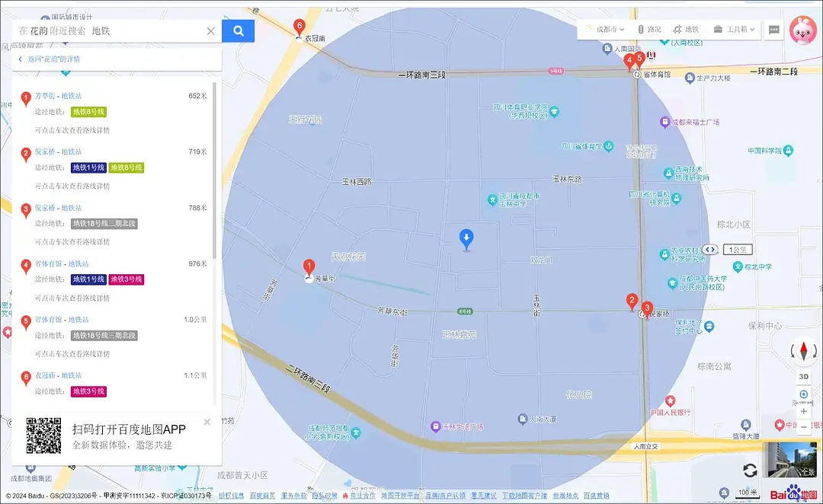Screen dimensions: 823x504
Task: Click the locate-me target button
Action: click(x=804, y=394)
